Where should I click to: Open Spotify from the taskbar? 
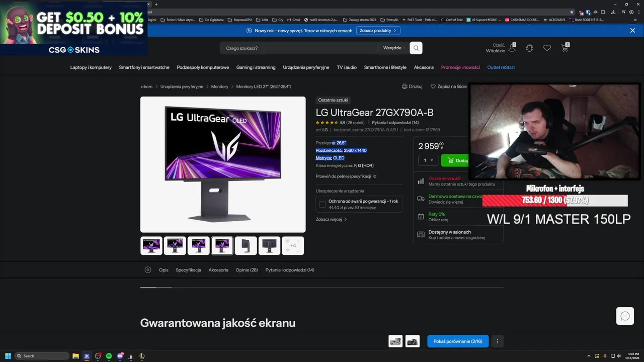click(109, 356)
